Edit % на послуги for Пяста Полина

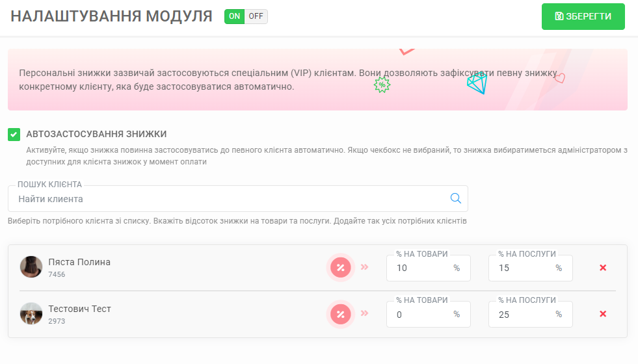531,268
